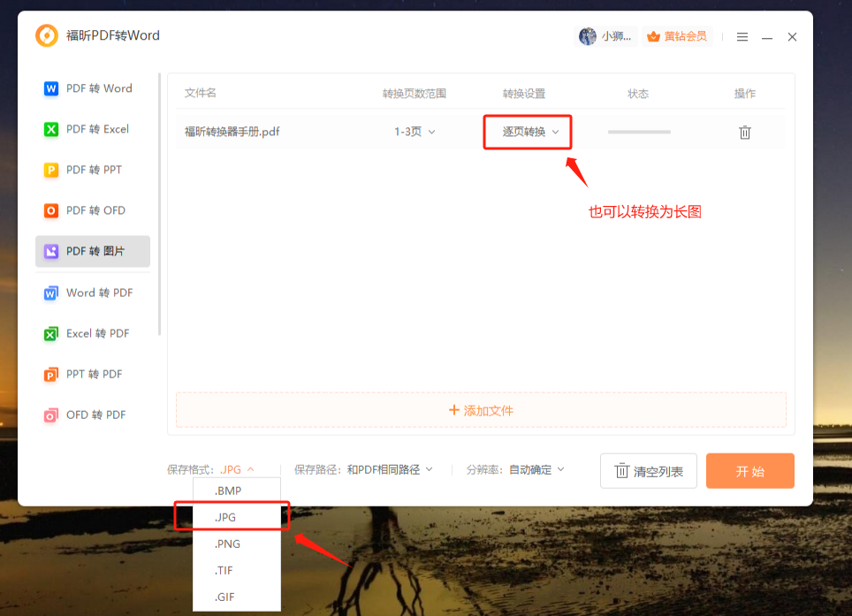Select the .GIF format option
This screenshot has height=616, width=852.
click(x=226, y=597)
